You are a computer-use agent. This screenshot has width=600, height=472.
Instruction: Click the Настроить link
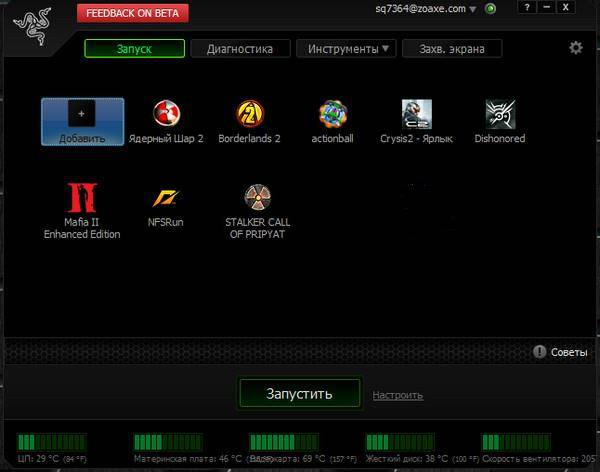coord(398,395)
